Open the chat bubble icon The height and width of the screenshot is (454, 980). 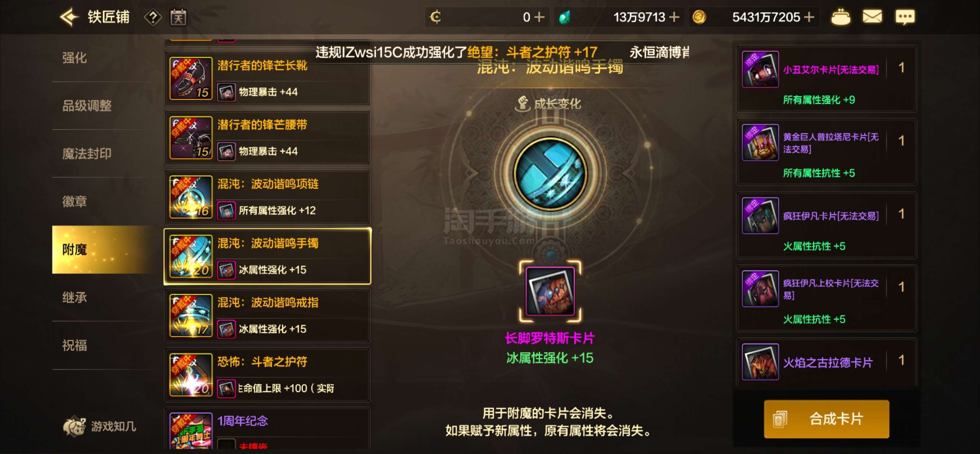(905, 17)
